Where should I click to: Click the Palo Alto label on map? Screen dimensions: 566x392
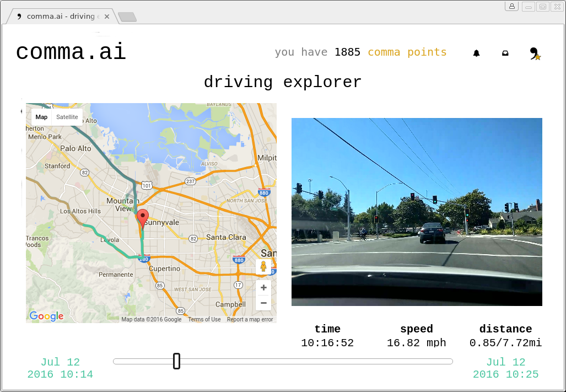pos(76,148)
